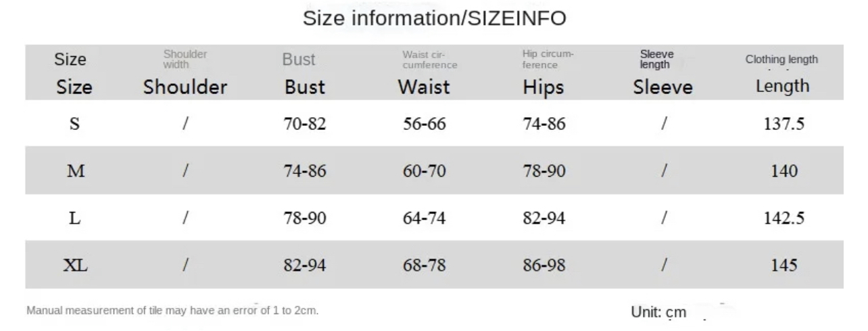Select the L size row label
This screenshot has width=868, height=331.
click(75, 219)
